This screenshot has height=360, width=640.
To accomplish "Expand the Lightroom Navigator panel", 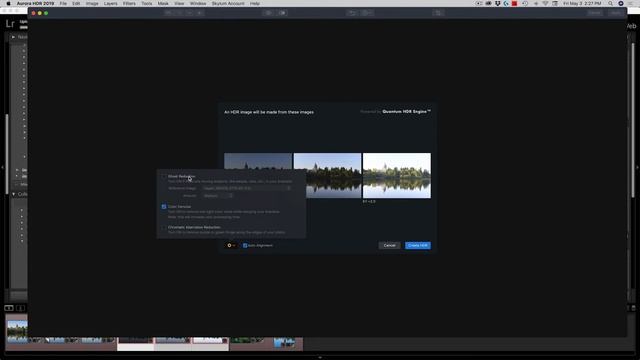I will pyautogui.click(x=13, y=37).
